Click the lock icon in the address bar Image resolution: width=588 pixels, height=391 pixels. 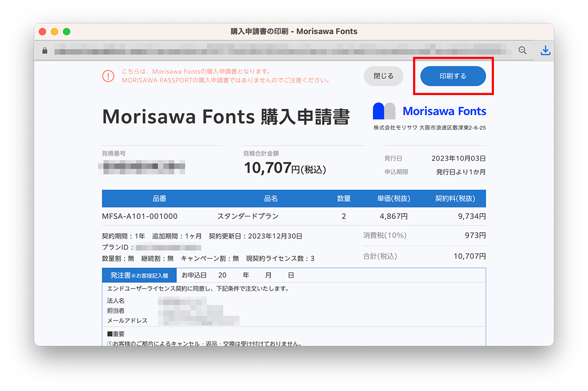tap(45, 50)
